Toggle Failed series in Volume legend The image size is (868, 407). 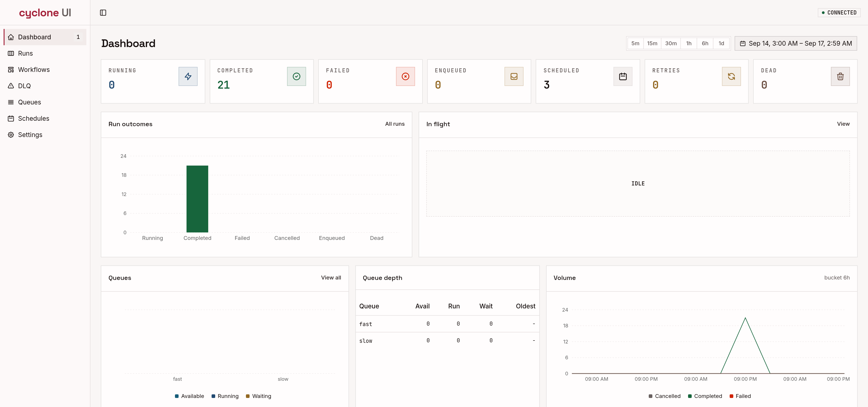(x=740, y=396)
